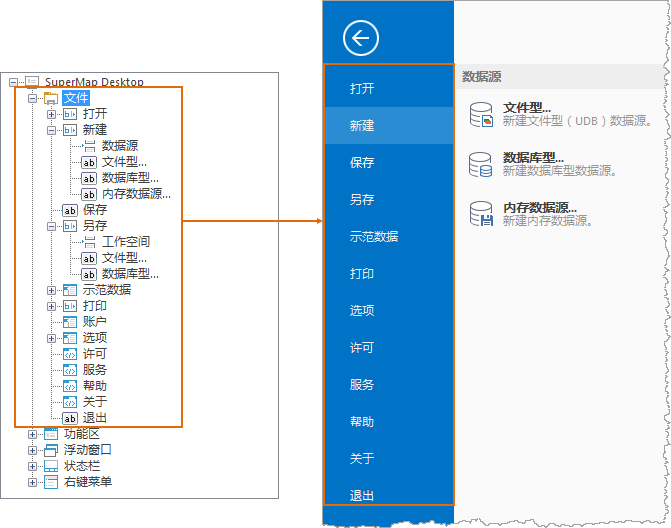671x528 pixels.
Task: Select 数据库型... label under 另存 node
Action: pos(130,274)
